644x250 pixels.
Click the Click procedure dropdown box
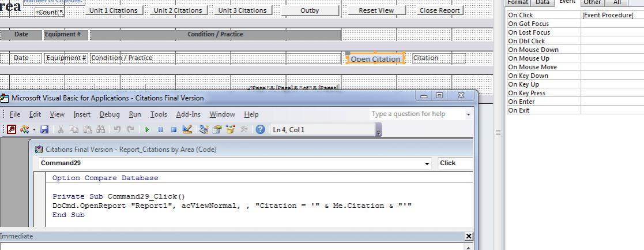[x=455, y=163]
